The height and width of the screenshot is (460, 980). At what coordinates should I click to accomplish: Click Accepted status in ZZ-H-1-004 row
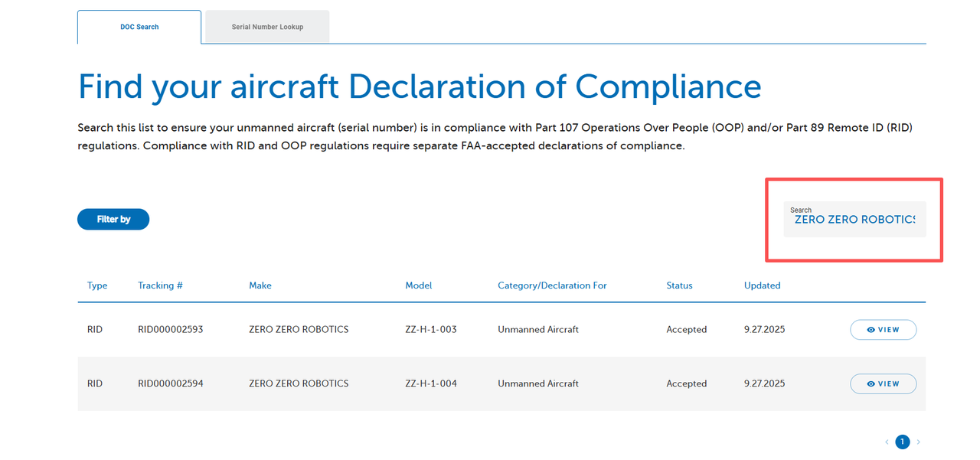687,383
